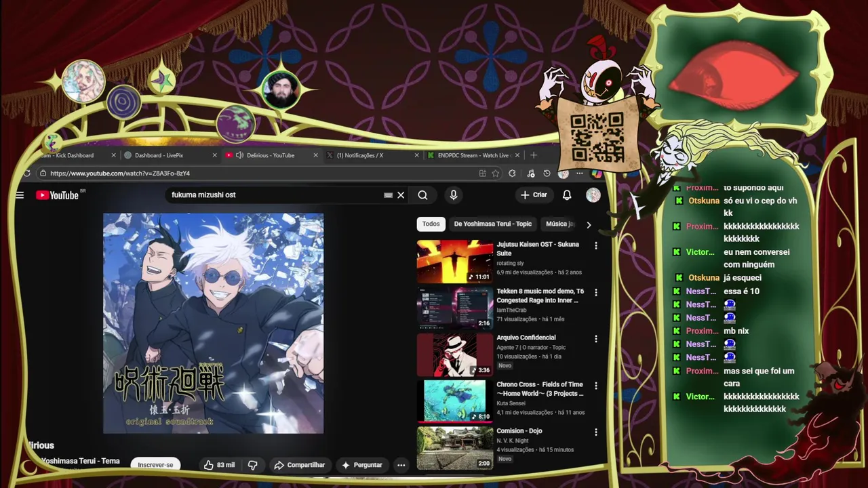Mute the Delirious YouTube tab speaker icon
This screenshot has height=488, width=868.
point(240,155)
